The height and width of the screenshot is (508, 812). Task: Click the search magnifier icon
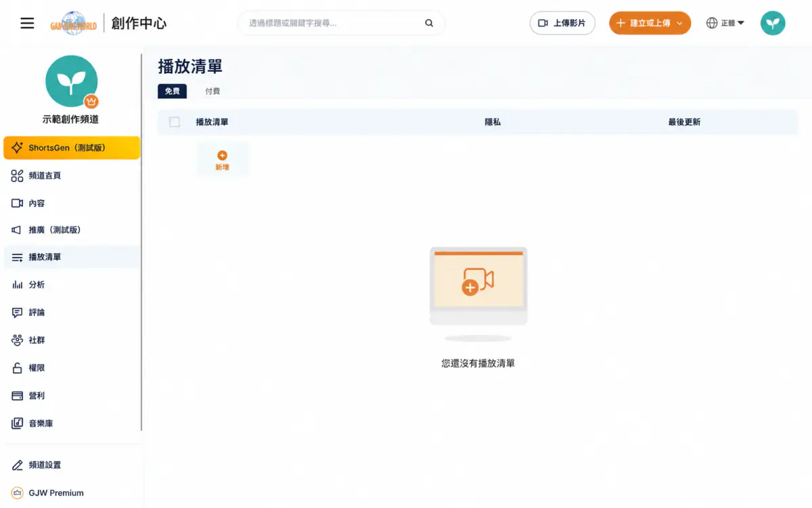coord(429,23)
